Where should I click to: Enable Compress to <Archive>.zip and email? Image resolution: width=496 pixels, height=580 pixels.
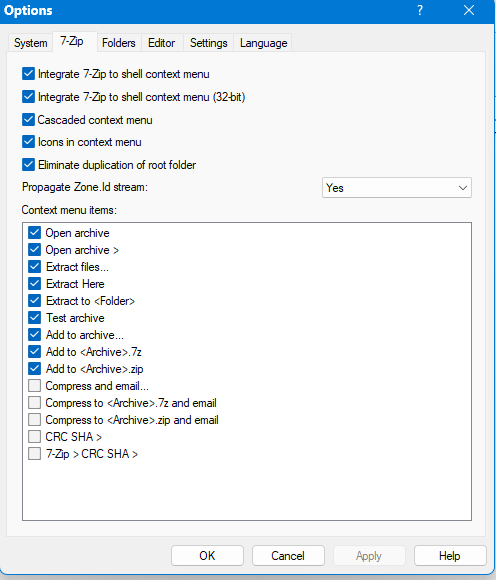pos(34,420)
